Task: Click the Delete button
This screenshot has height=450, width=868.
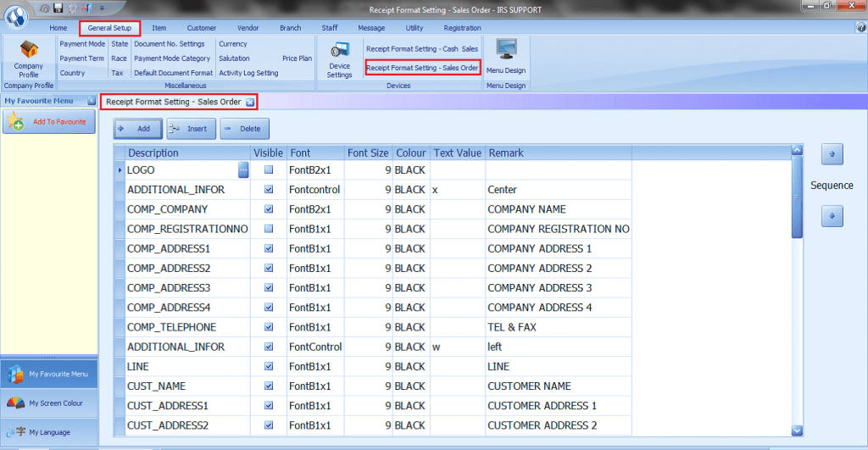Action: point(244,129)
